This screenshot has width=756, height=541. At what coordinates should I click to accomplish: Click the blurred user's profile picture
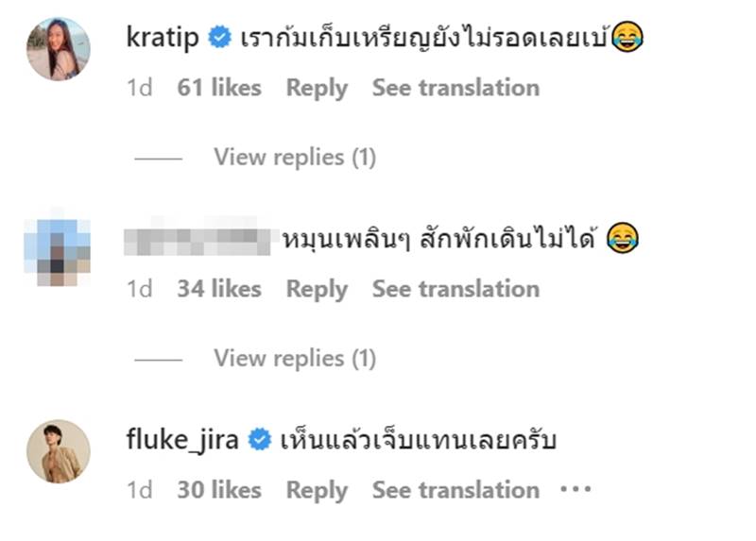coord(59,250)
